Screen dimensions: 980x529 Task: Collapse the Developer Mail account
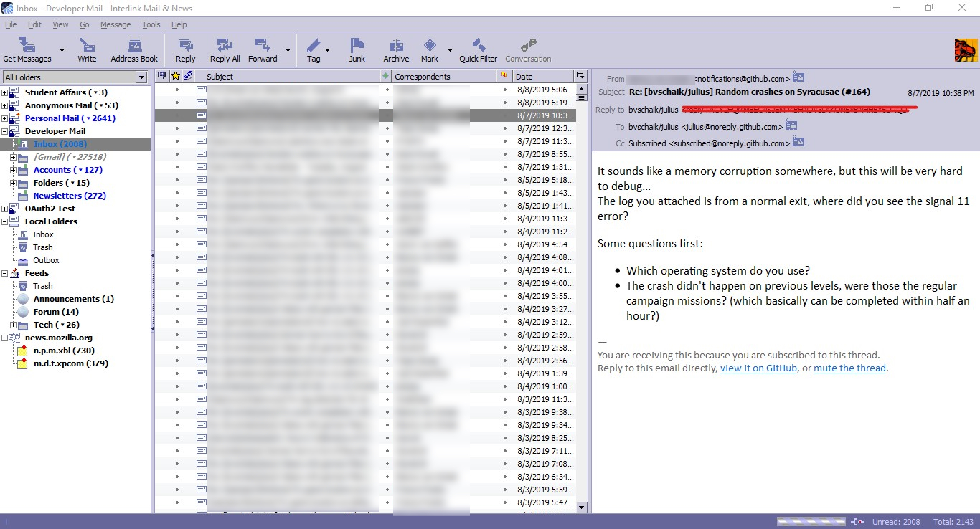point(5,131)
